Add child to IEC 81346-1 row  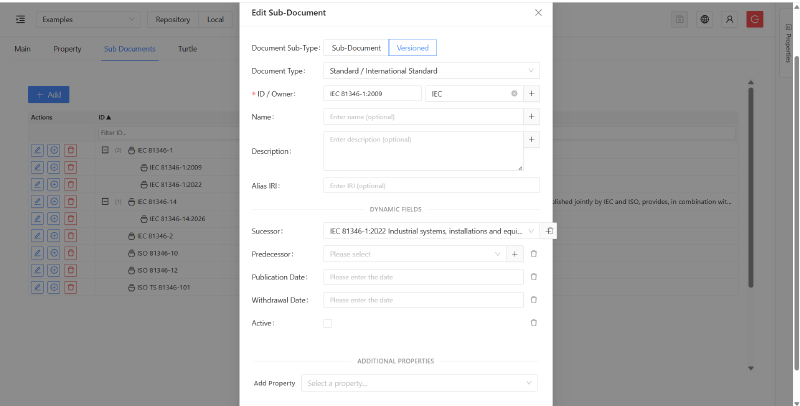[x=54, y=150]
